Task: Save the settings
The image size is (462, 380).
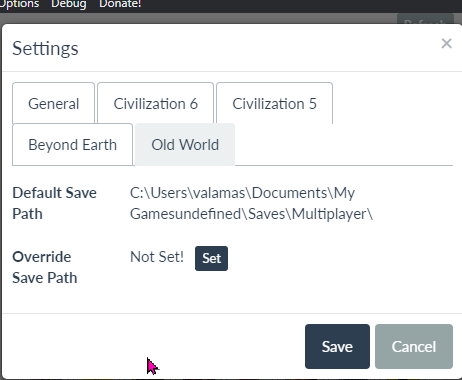Action: (x=337, y=347)
